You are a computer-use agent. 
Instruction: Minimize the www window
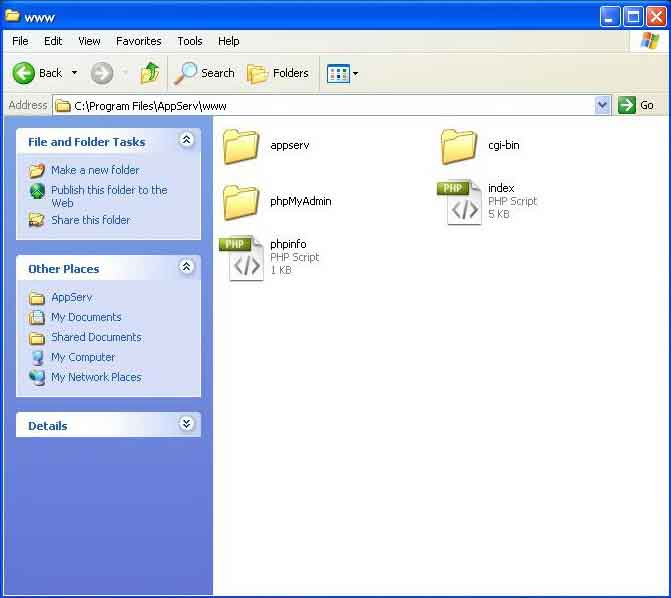point(609,17)
